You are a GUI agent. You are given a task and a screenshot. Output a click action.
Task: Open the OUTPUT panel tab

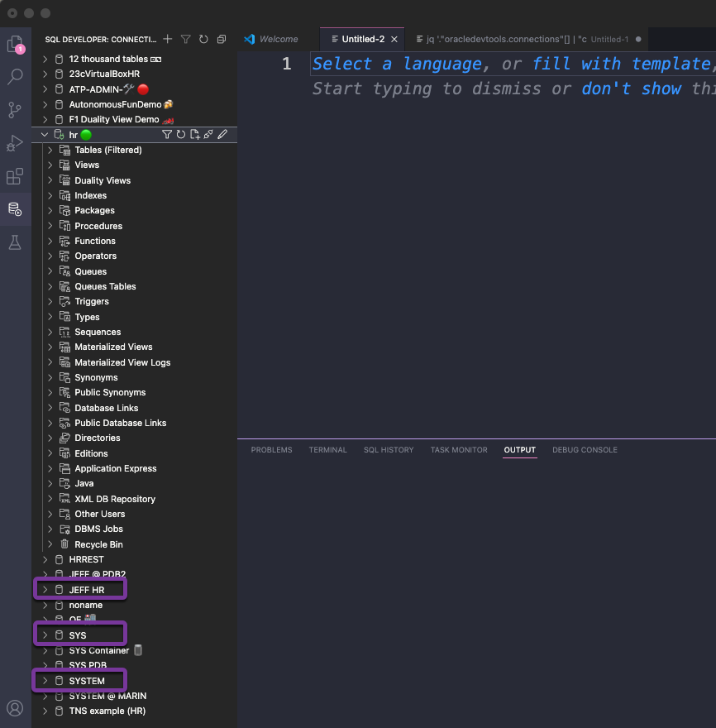[520, 450]
